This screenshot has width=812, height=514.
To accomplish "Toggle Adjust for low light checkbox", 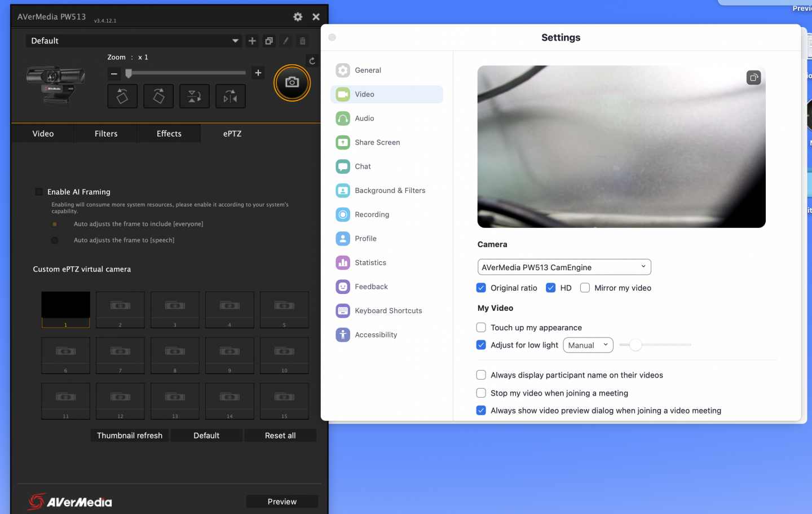I will point(481,345).
